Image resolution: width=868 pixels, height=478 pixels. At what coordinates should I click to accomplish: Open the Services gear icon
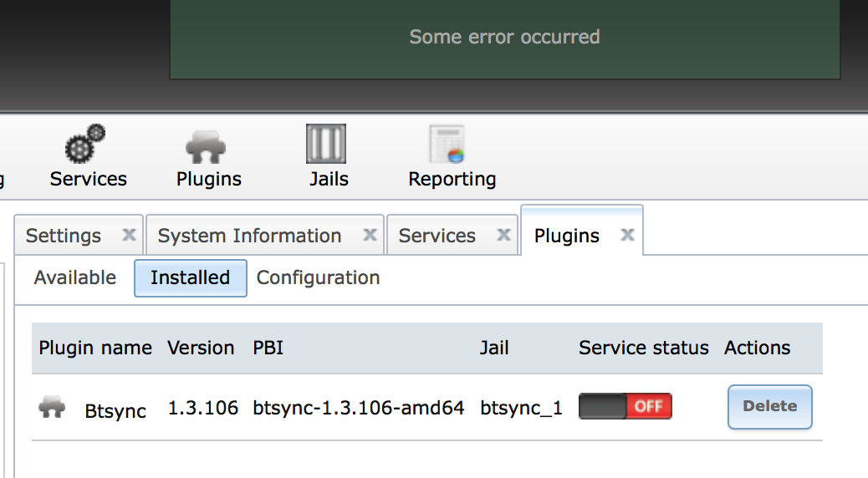click(x=87, y=145)
